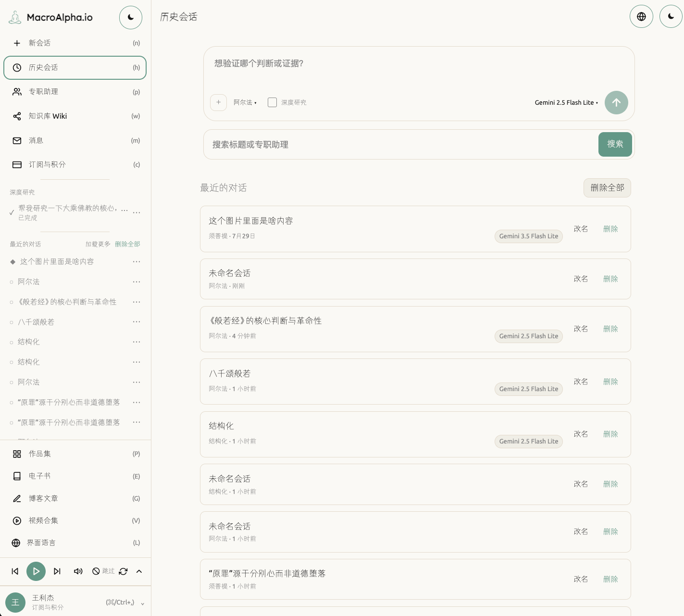Viewport: 684px width, 616px height.
Task: Send the prompt with the up-arrow button
Action: [616, 102]
